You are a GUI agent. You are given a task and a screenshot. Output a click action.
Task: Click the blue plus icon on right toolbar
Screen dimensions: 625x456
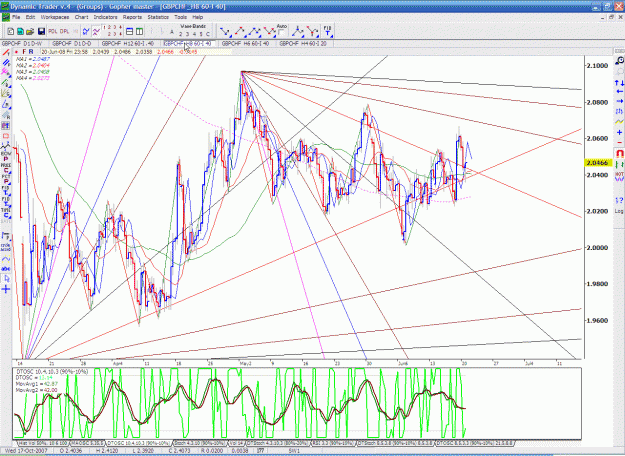pyautogui.click(x=619, y=132)
